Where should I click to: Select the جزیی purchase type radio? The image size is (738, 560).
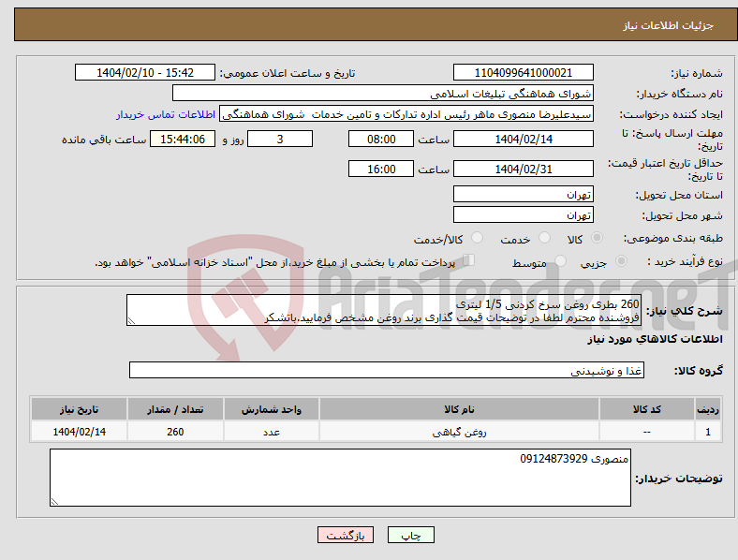click(621, 260)
